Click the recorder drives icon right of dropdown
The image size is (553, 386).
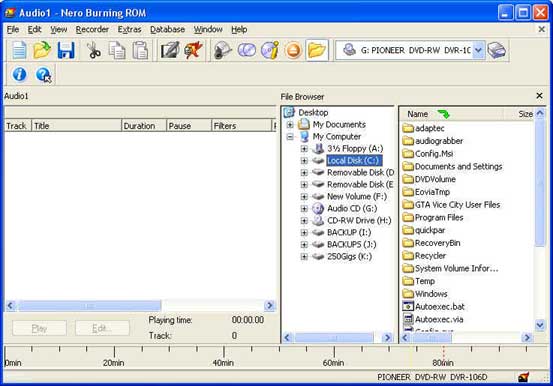tap(497, 50)
